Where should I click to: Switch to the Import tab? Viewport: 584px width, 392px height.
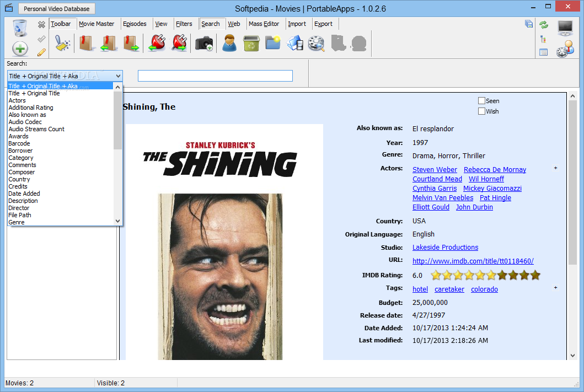(297, 24)
